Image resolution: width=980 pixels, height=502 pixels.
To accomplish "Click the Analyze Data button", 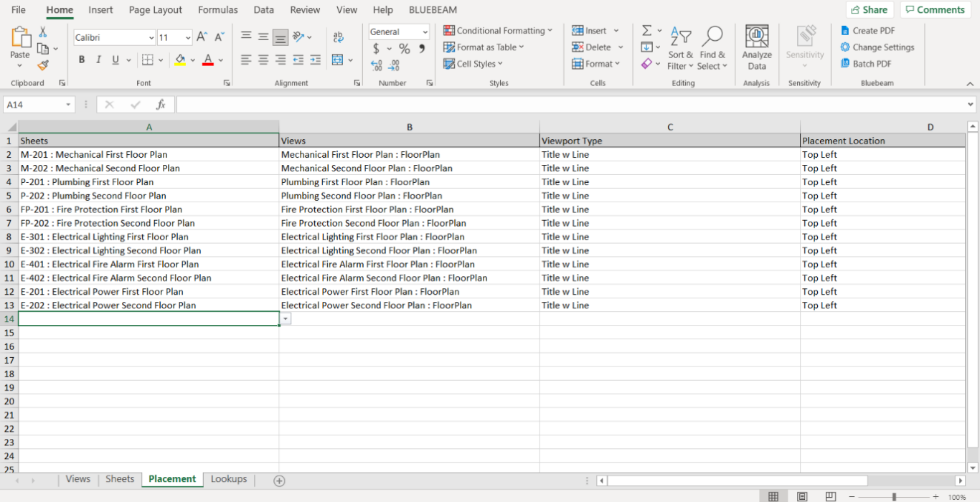I will click(757, 49).
